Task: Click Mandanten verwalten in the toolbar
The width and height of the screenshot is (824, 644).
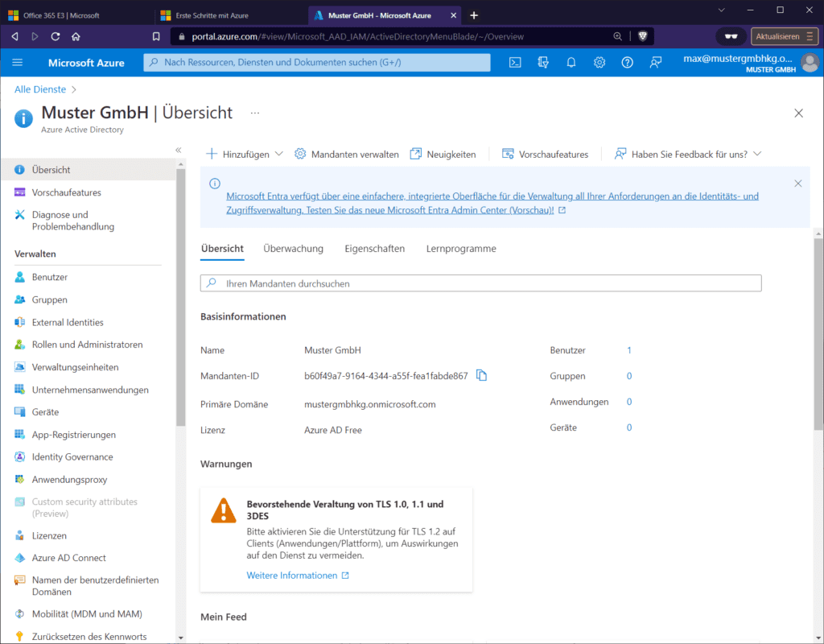Action: click(x=347, y=154)
